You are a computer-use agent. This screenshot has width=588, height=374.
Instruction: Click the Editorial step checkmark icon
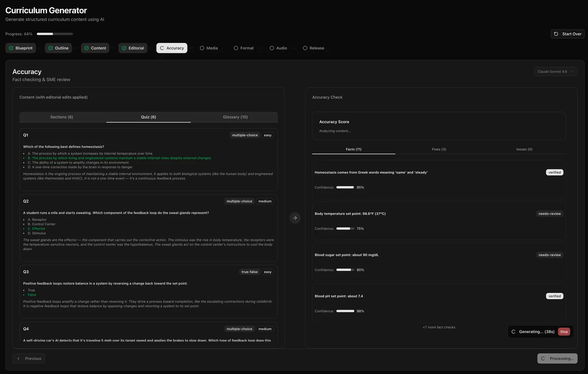pyautogui.click(x=124, y=48)
